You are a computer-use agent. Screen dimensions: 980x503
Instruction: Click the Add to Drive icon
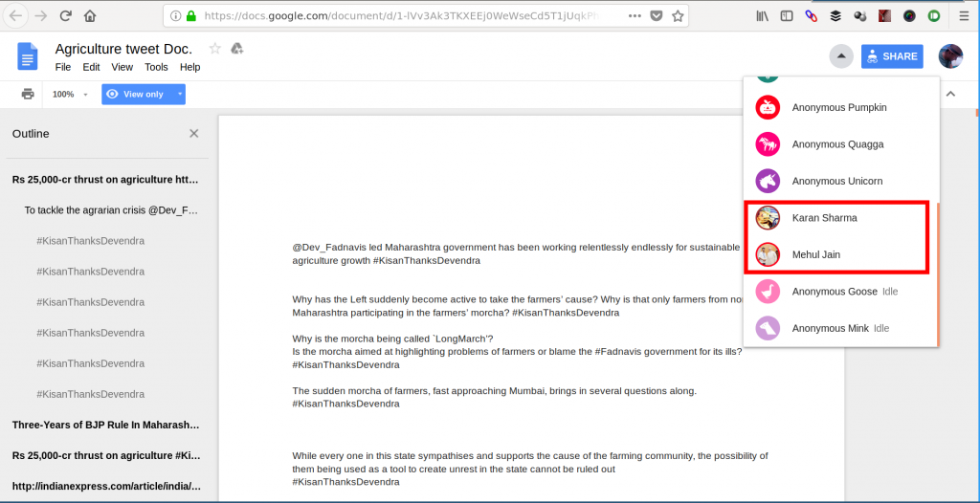237,49
